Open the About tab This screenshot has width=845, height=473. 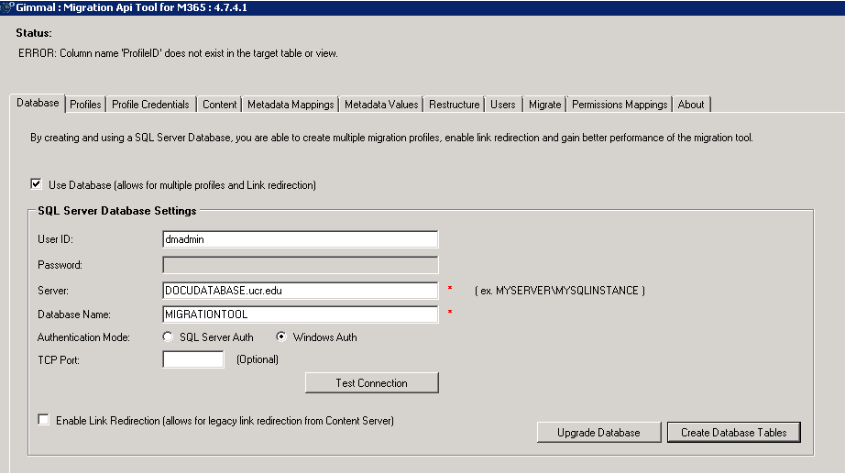point(691,104)
